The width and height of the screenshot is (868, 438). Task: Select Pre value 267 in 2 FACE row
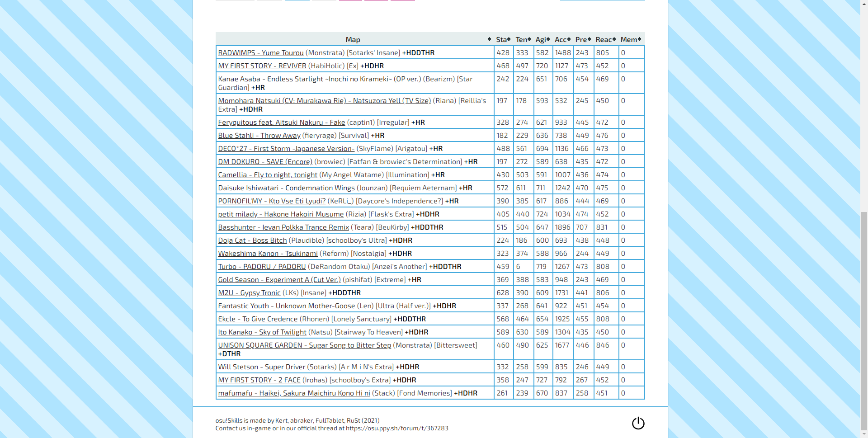582,380
